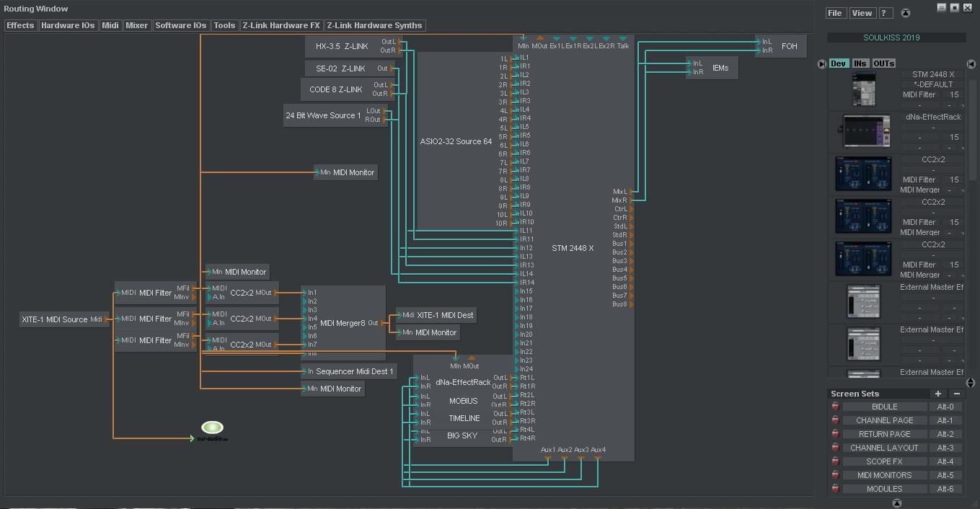
Task: Click the Talk input port on STM 2448 X
Action: tap(623, 39)
